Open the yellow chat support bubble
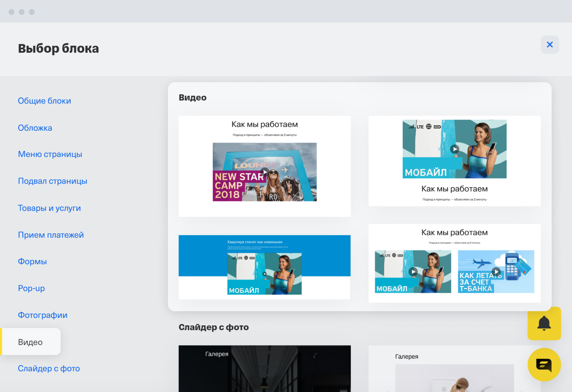This screenshot has width=572, height=392. (x=544, y=364)
